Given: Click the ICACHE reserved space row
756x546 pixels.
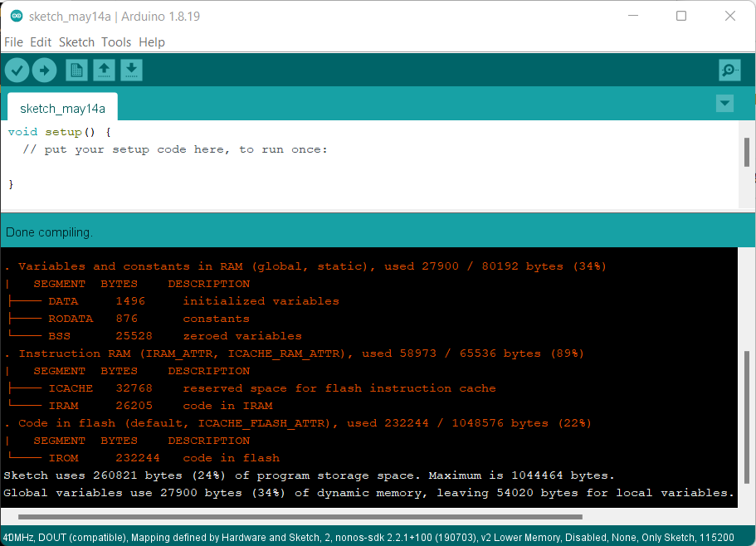Looking at the screenshot, I should point(251,388).
